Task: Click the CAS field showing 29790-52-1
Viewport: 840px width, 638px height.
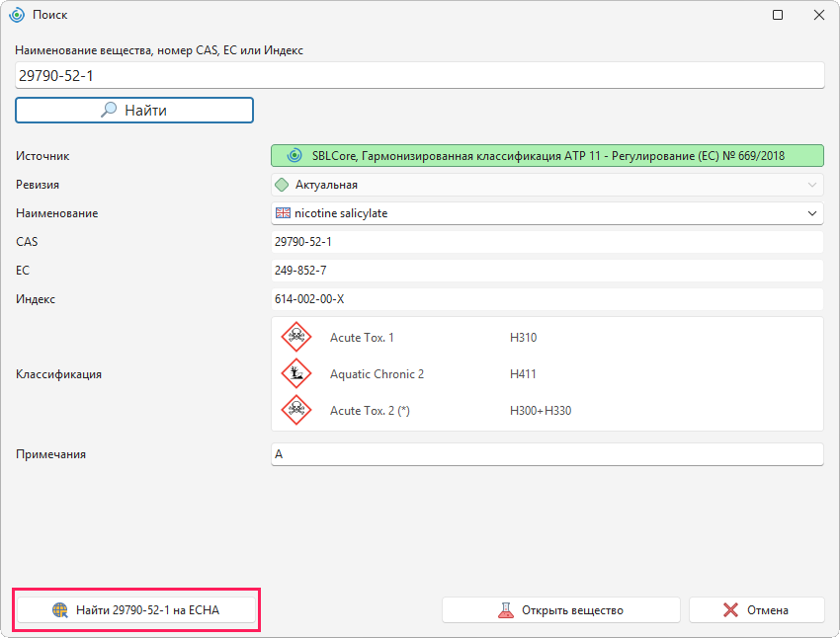Action: pos(546,241)
